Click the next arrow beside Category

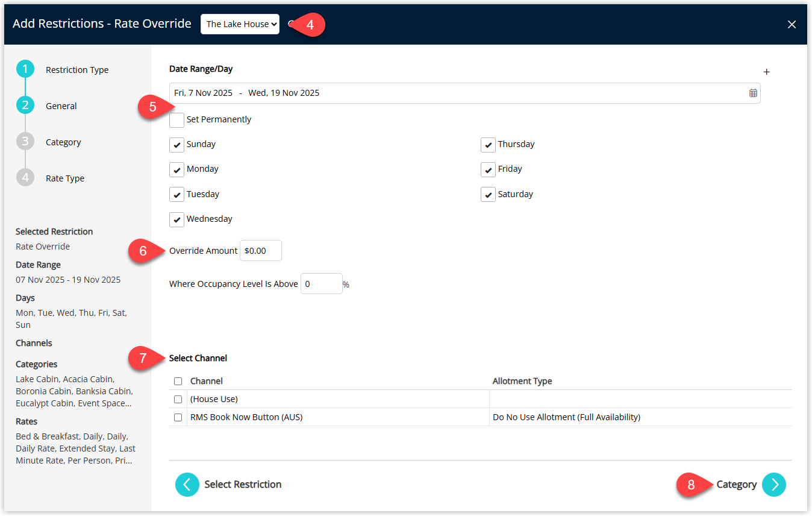(774, 485)
